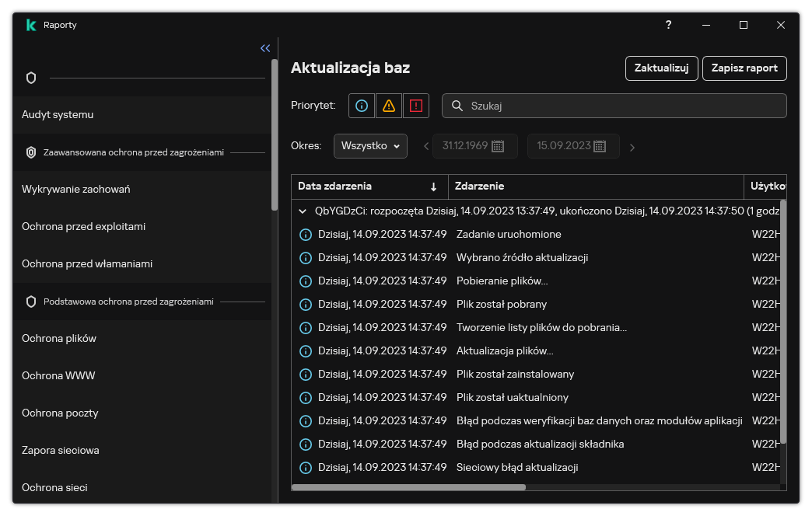Open calendar icon for start date 31.12.1969
Image resolution: width=812 pixels, height=516 pixels.
pyautogui.click(x=499, y=146)
